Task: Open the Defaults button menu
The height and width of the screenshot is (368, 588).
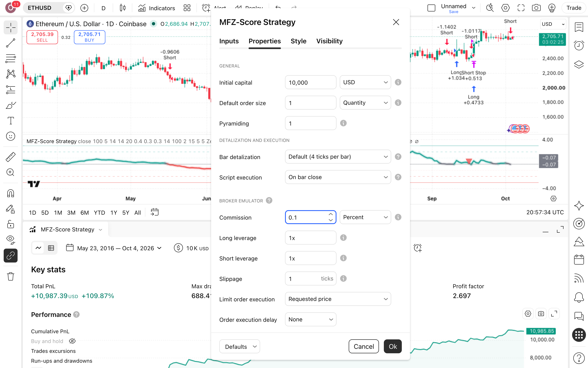Action: coord(239,346)
